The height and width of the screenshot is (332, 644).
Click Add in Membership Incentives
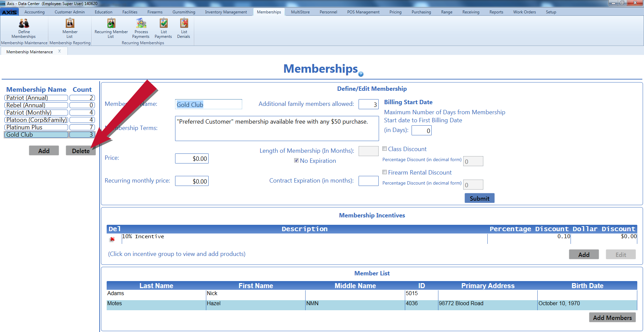click(584, 255)
